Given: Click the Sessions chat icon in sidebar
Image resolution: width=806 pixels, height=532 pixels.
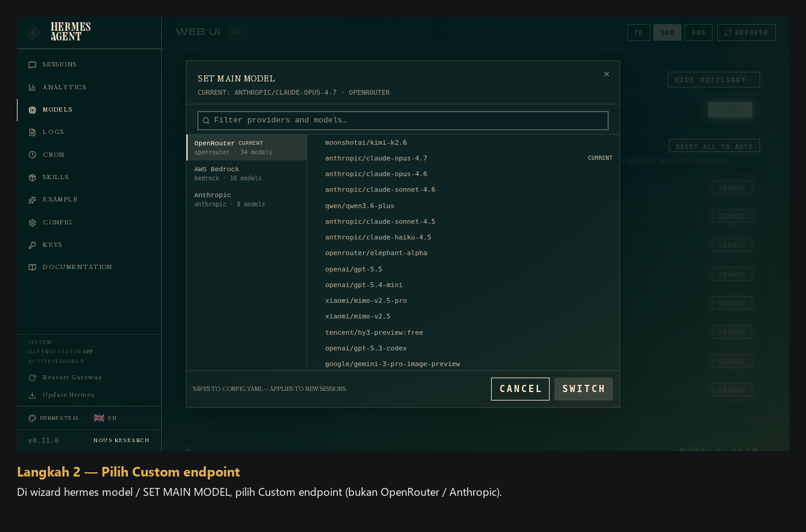Looking at the screenshot, I should pyautogui.click(x=33, y=65).
